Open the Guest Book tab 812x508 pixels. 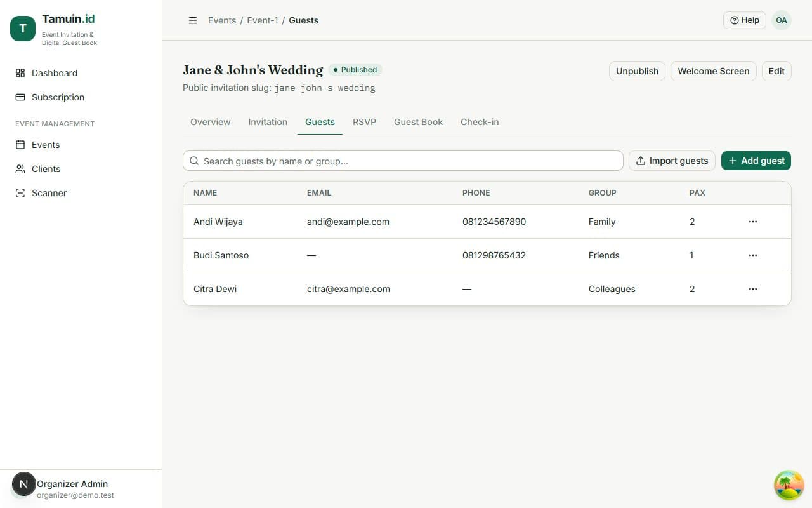pyautogui.click(x=418, y=122)
